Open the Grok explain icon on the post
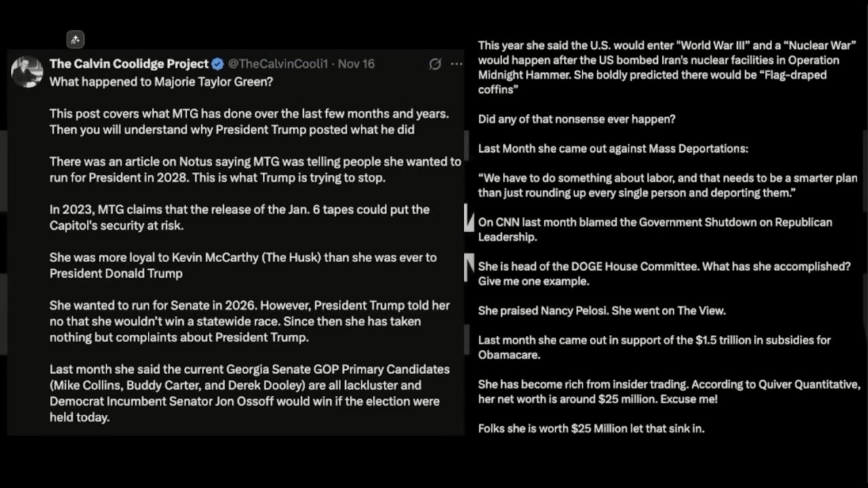This screenshot has width=868, height=488. [435, 64]
